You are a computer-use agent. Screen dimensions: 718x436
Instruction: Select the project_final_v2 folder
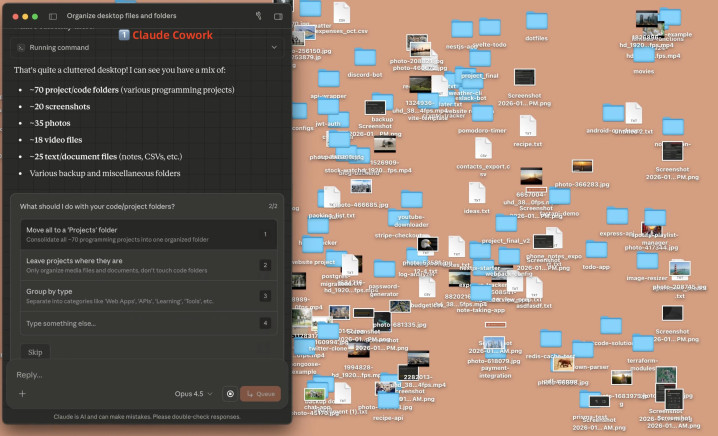click(506, 224)
